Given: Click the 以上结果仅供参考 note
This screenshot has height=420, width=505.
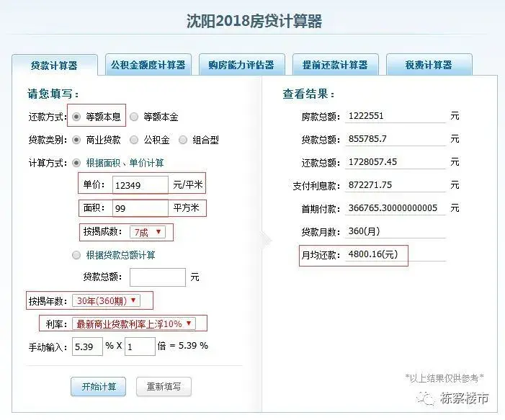Looking at the screenshot, I should click(444, 378).
